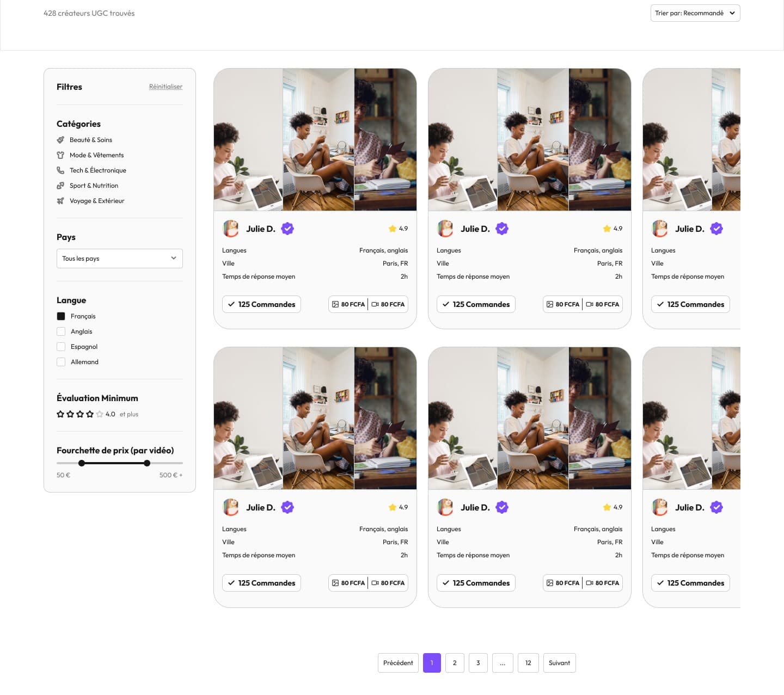This screenshot has height=695, width=784.
Task: Tick the Allemand language checkbox
Action: click(x=61, y=362)
